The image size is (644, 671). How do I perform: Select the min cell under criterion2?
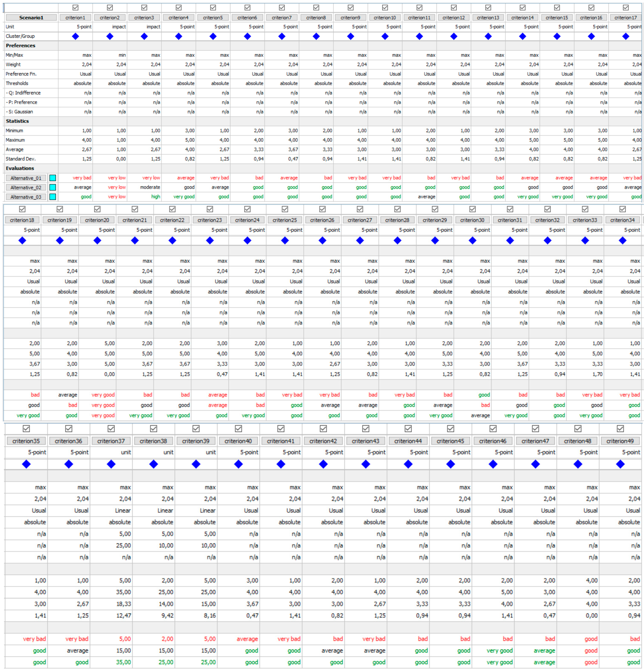point(122,55)
